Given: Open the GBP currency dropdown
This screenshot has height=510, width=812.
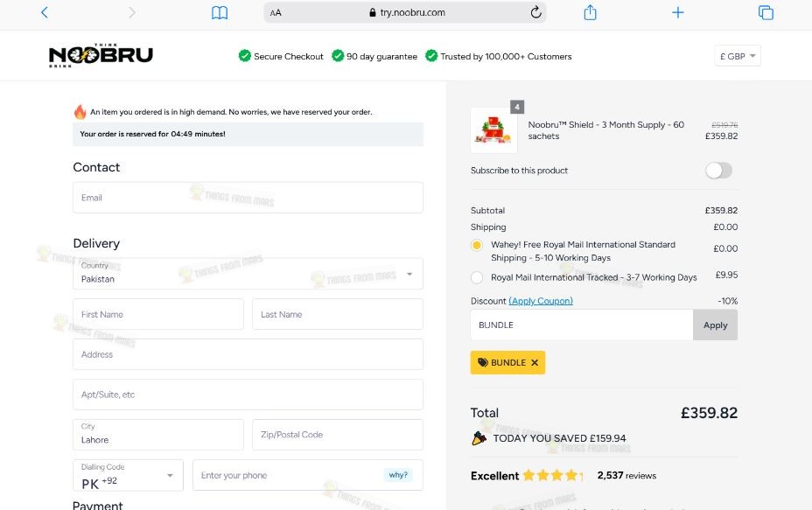Looking at the screenshot, I should click(738, 56).
